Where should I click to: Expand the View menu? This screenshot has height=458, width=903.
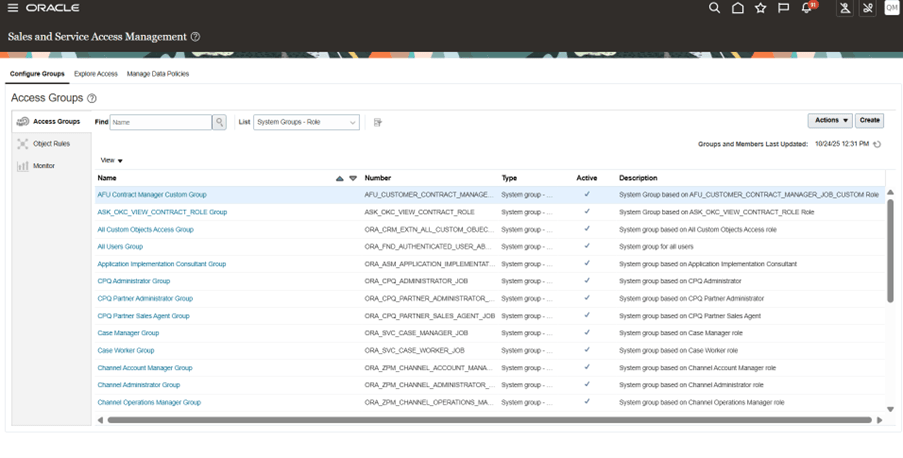click(x=112, y=160)
